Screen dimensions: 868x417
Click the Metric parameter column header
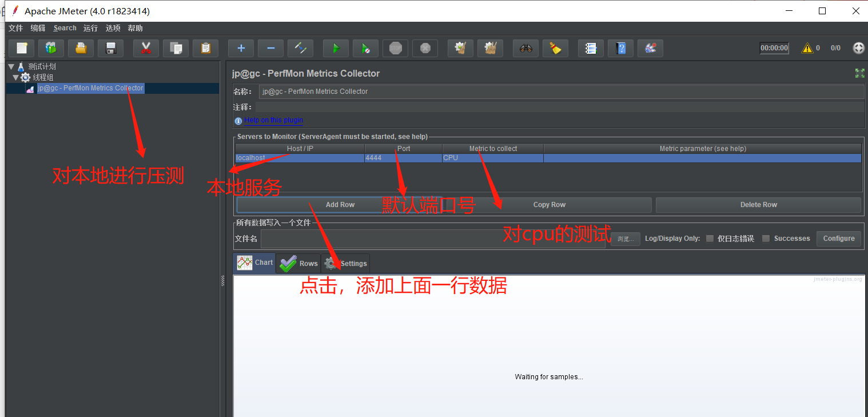click(703, 149)
